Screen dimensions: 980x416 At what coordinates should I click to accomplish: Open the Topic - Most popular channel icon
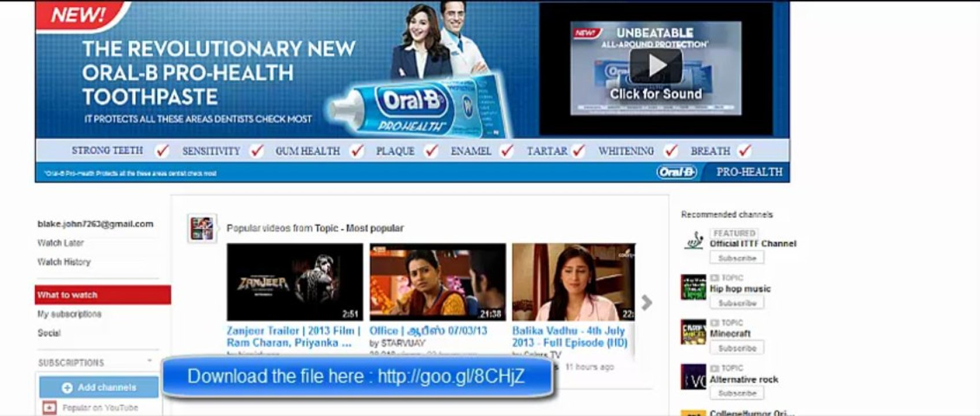[202, 228]
